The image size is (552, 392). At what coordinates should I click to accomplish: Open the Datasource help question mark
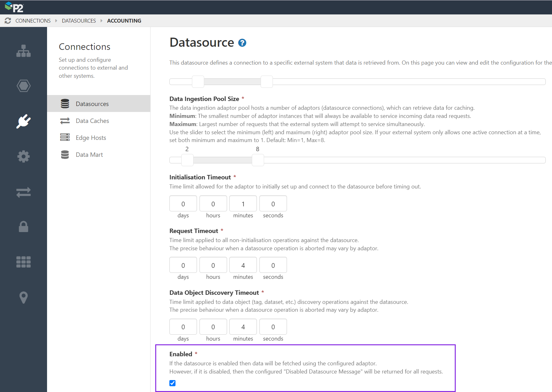tap(242, 43)
